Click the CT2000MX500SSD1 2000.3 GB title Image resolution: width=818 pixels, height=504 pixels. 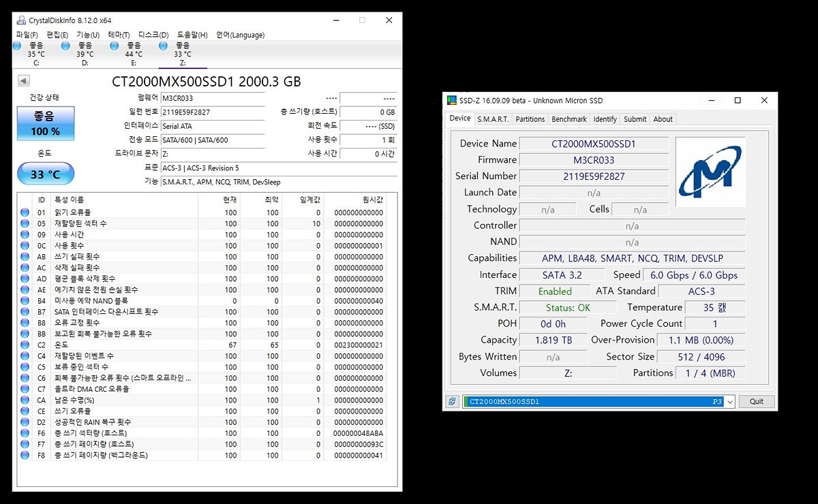tap(207, 82)
